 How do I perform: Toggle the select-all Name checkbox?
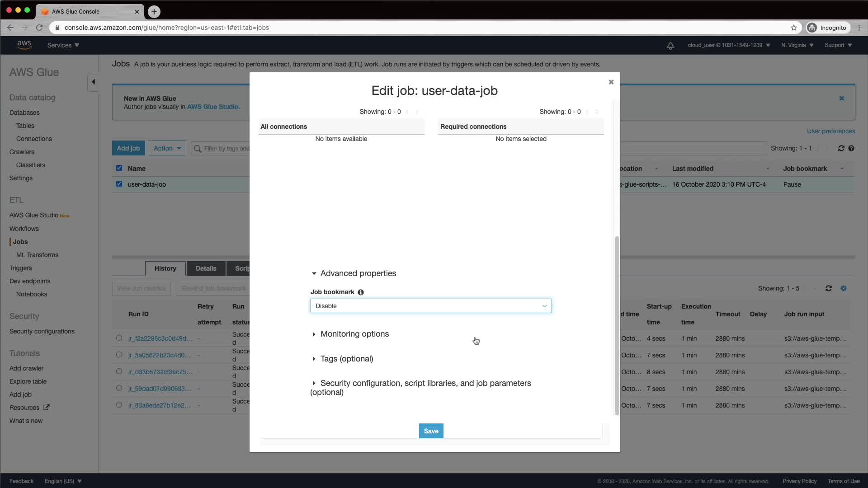point(119,168)
